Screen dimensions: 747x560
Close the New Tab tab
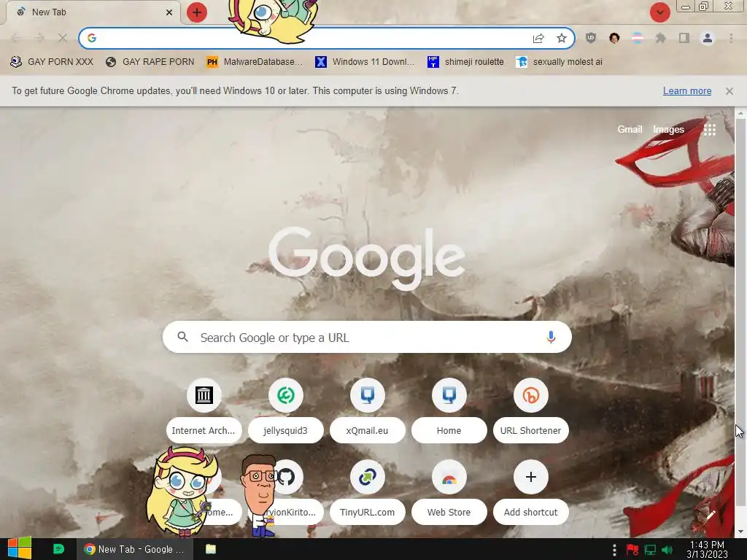[x=169, y=12]
